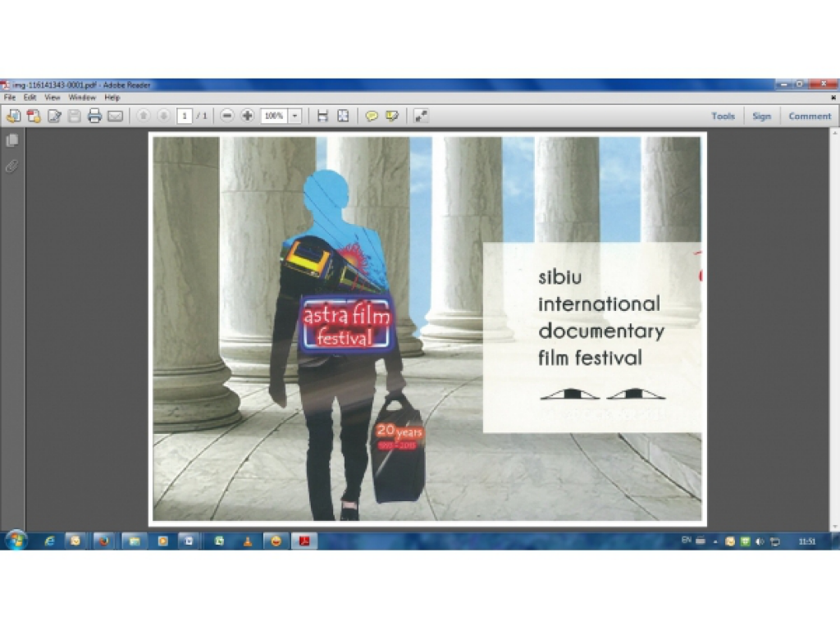This screenshot has height=630, width=840.
Task: Click the Save (floppy disk) icon
Action: [x=75, y=116]
